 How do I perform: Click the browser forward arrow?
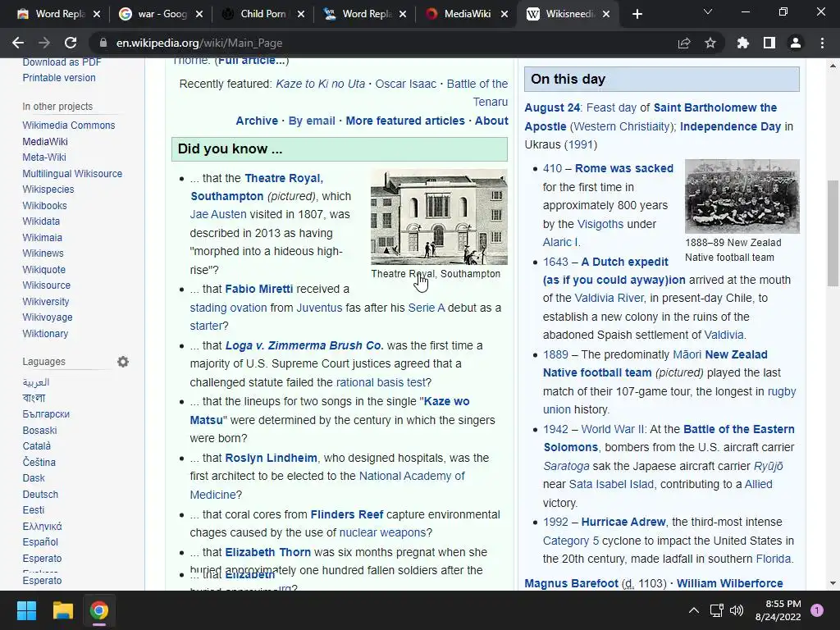point(44,43)
